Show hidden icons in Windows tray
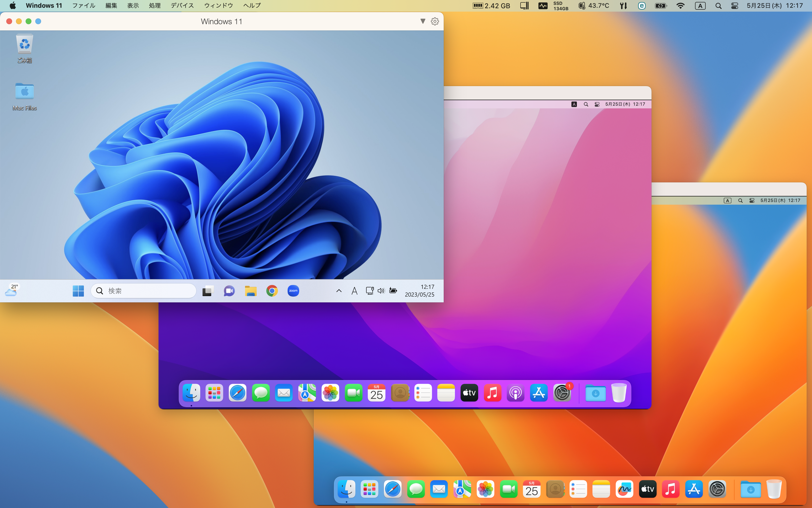The width and height of the screenshot is (812, 508). click(x=339, y=291)
